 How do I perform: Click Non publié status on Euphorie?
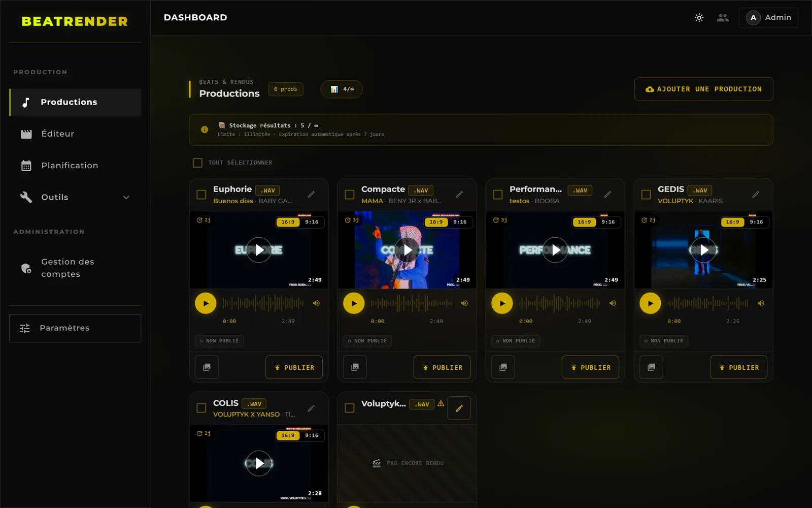tap(219, 341)
